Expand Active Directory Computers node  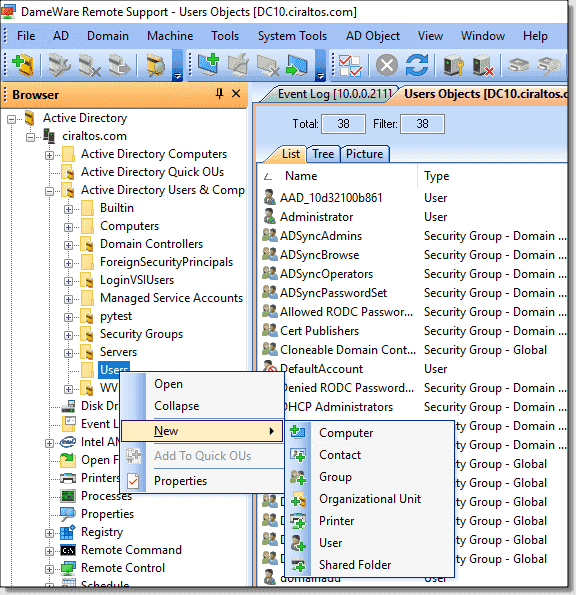point(49,155)
